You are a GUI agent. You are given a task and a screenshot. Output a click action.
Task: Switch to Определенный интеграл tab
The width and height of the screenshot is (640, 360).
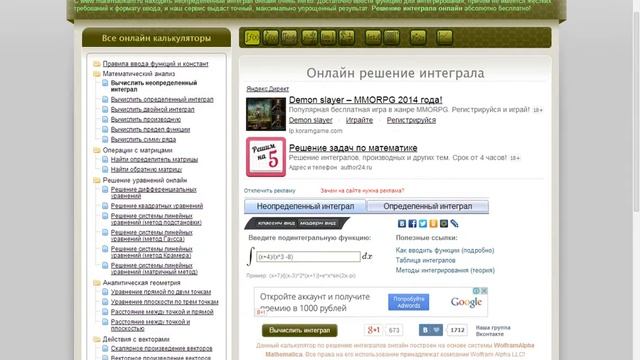click(428, 207)
